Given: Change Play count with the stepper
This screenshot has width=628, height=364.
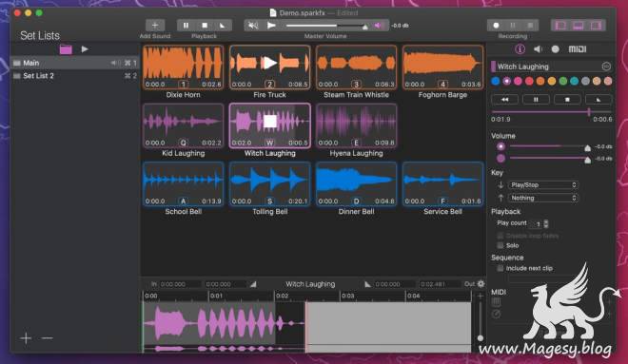Looking at the screenshot, I should point(546,223).
